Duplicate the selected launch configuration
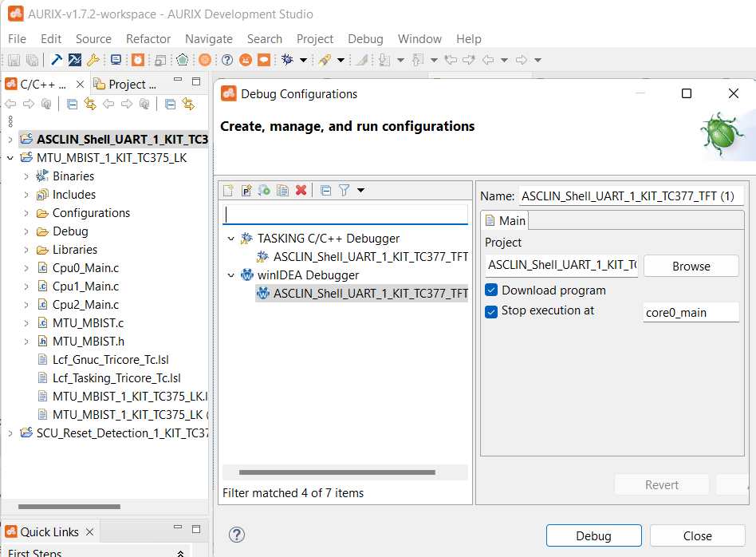756x557 pixels. click(282, 190)
